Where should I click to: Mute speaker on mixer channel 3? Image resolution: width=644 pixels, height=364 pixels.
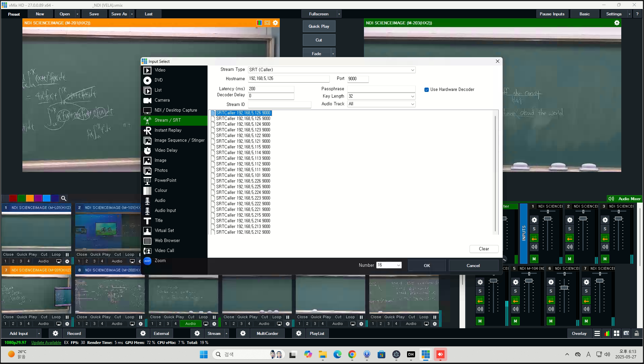[605, 247]
